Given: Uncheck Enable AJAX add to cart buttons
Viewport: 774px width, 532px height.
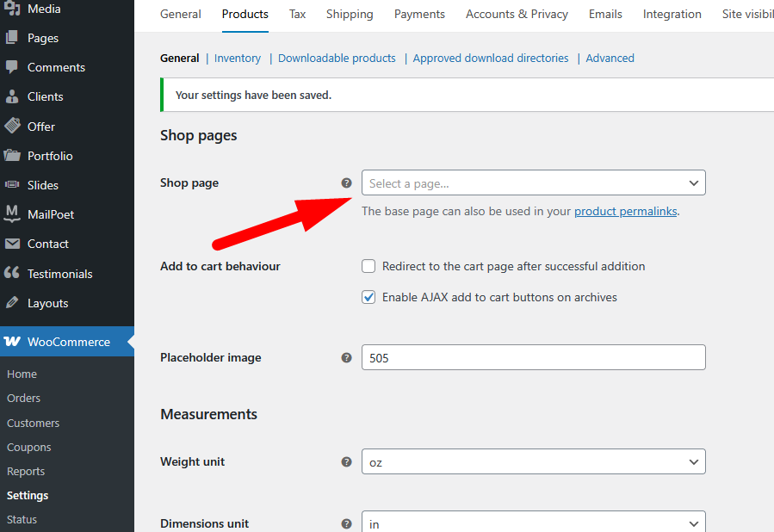Looking at the screenshot, I should 368,297.
